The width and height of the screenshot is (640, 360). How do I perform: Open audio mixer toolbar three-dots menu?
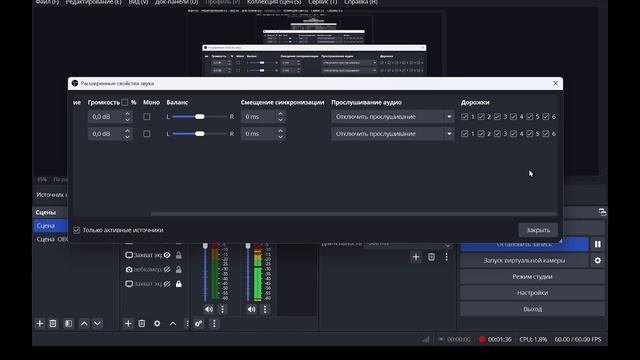click(x=214, y=323)
